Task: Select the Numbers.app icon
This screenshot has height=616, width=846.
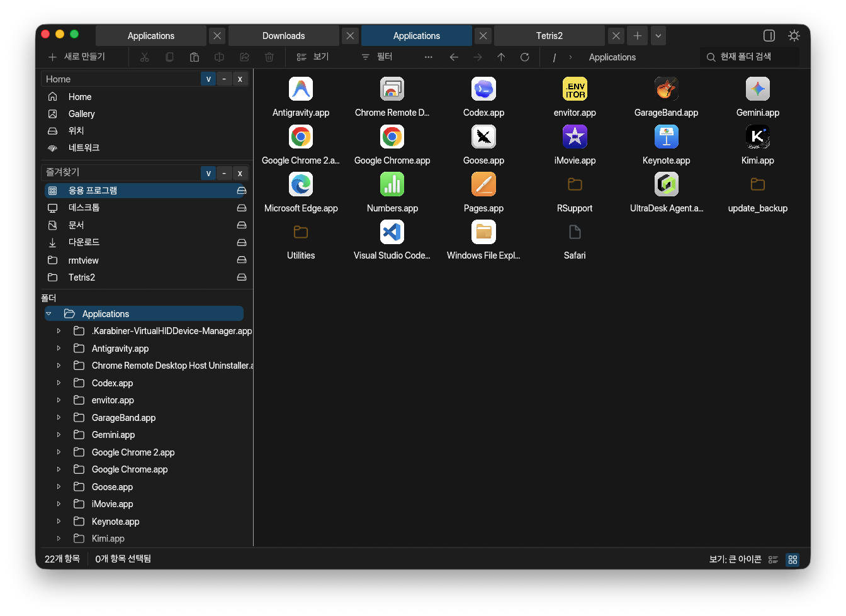Action: pyautogui.click(x=392, y=184)
